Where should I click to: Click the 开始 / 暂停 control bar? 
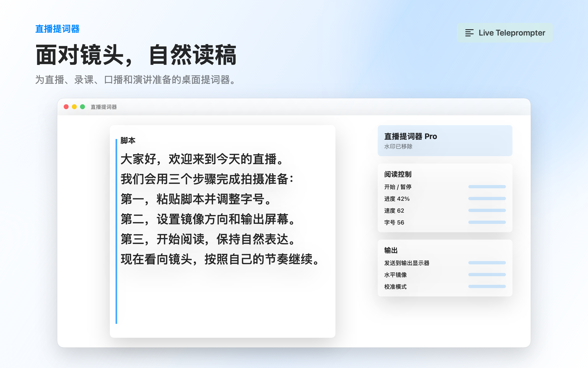pos(487,187)
